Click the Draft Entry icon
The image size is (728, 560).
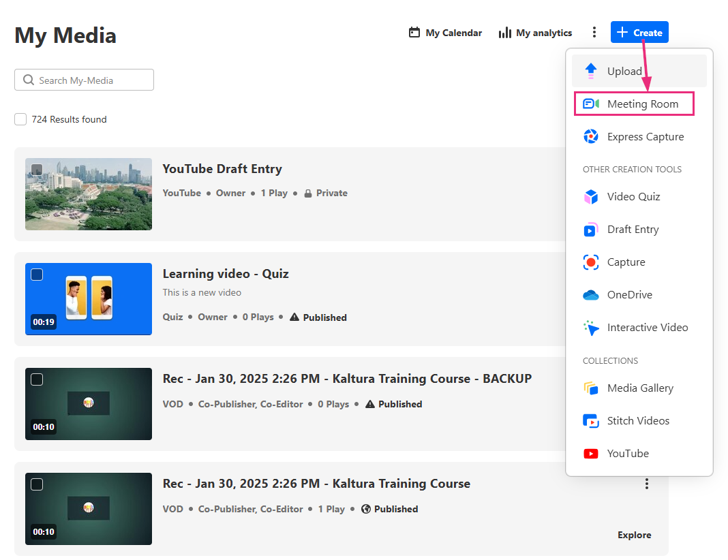coord(590,229)
